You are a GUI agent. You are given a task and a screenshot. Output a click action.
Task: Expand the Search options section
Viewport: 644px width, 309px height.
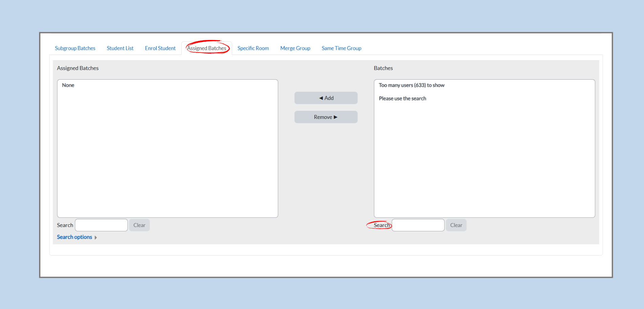click(x=77, y=237)
